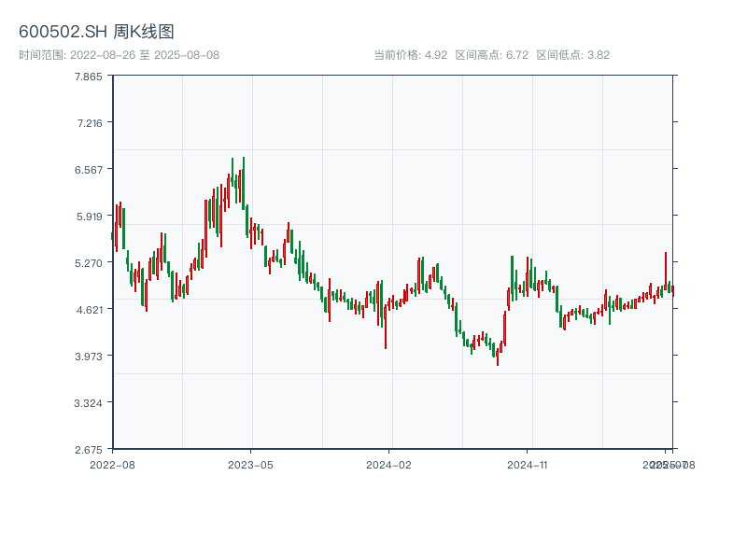Viewport: 747px width, 560px height.
Task: Click the 2024-02 x-axis date label
Action: click(x=388, y=464)
